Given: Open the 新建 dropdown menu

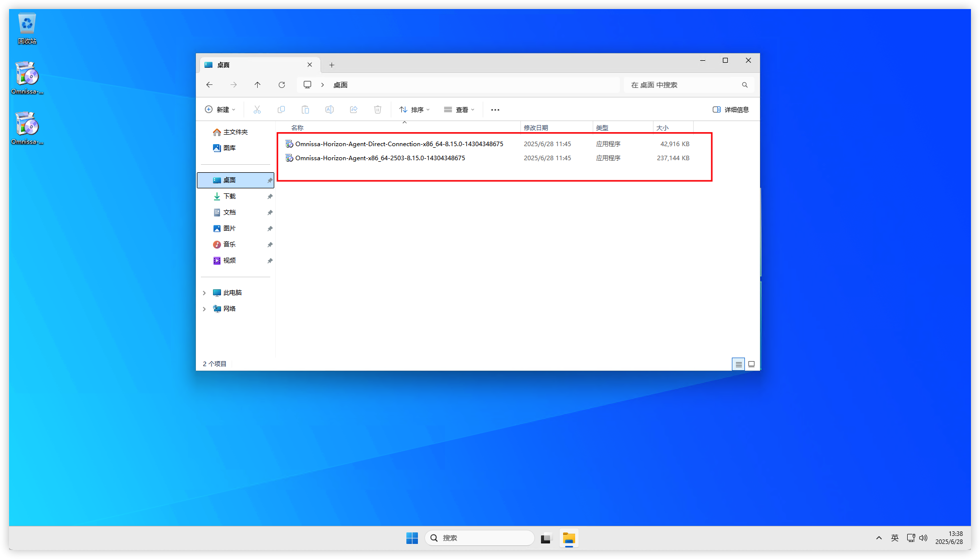Looking at the screenshot, I should tap(220, 109).
